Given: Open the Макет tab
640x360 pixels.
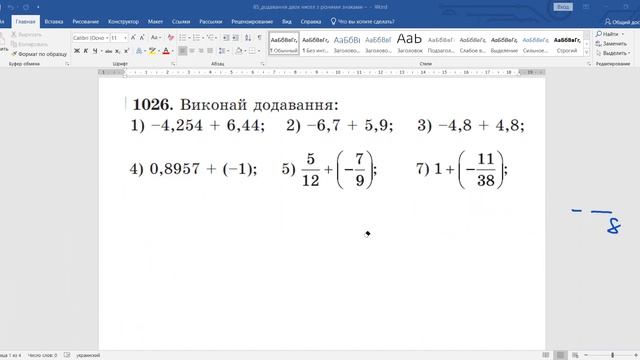Looking at the screenshot, I should (155, 22).
